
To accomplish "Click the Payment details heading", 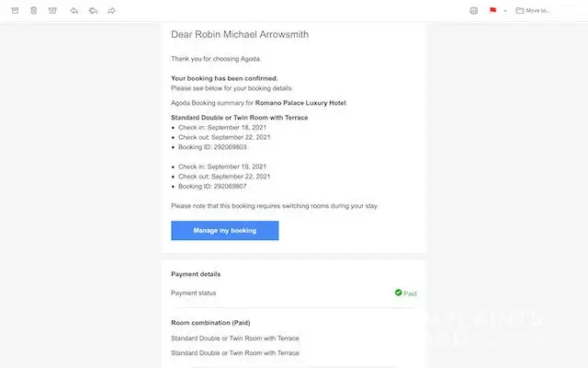I will pos(196,274).
